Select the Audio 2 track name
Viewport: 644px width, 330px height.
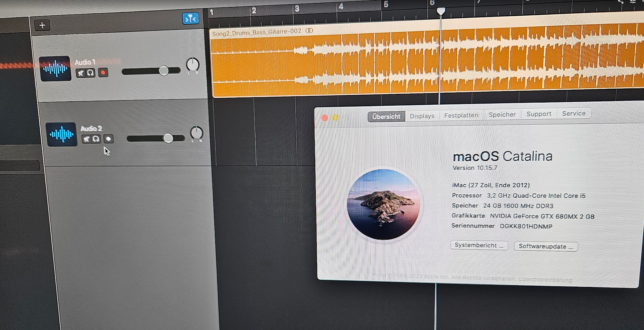91,129
